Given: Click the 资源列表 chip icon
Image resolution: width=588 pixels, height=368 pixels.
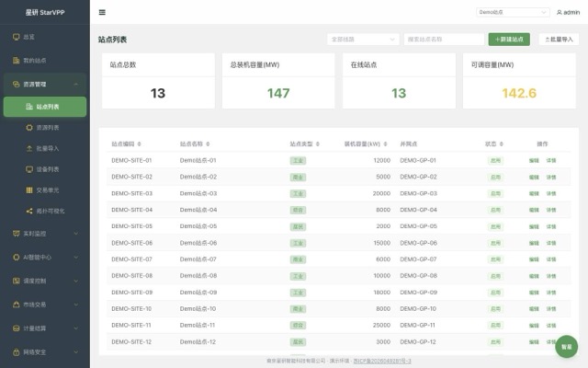Looking at the screenshot, I should coord(29,128).
